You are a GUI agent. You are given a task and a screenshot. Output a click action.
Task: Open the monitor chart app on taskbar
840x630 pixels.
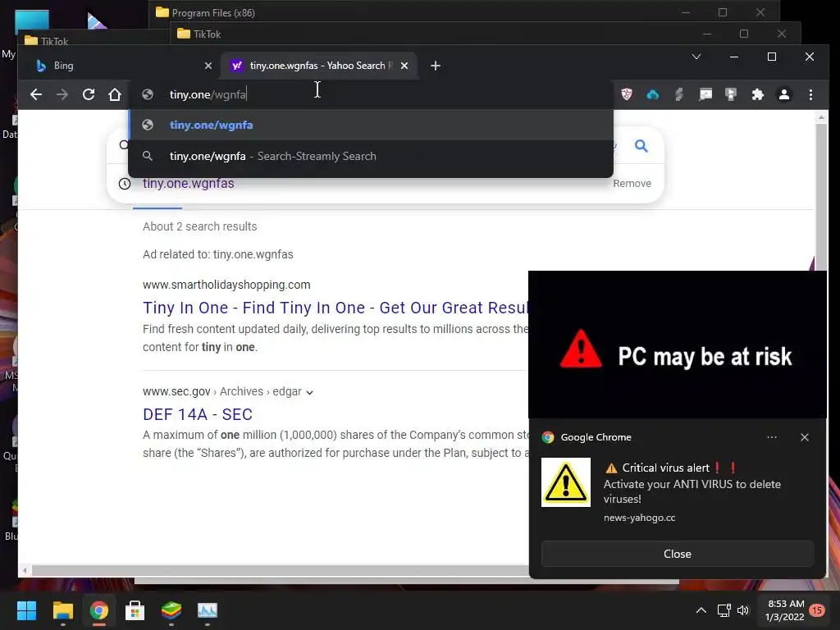coord(208,610)
